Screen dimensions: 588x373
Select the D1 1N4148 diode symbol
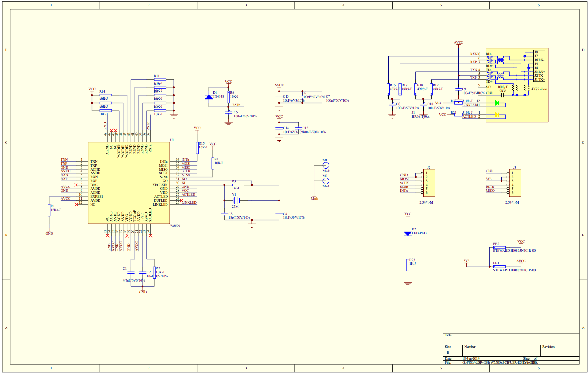[209, 97]
